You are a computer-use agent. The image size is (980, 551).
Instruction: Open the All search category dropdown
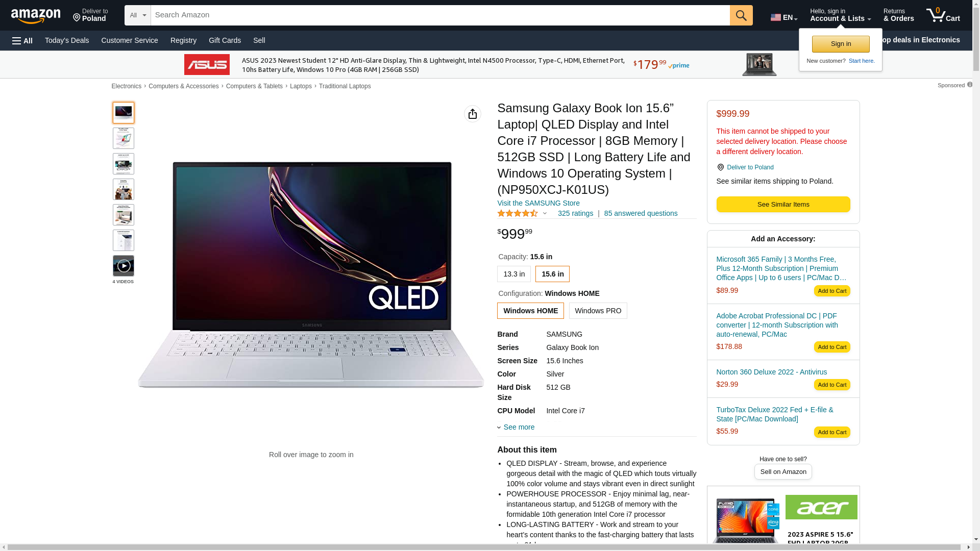point(138,15)
